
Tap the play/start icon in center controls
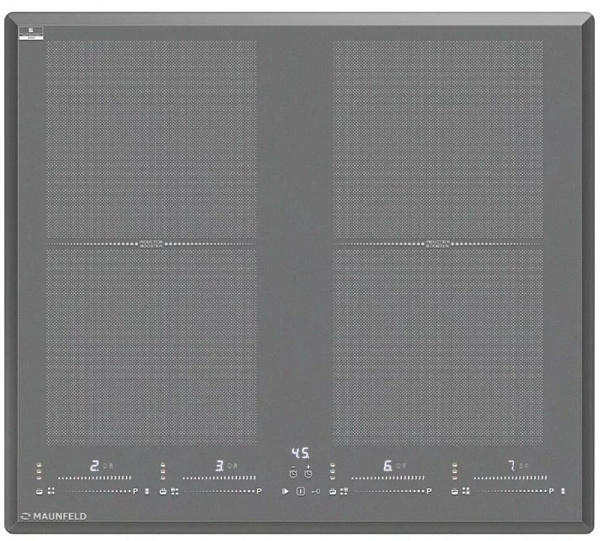285,492
